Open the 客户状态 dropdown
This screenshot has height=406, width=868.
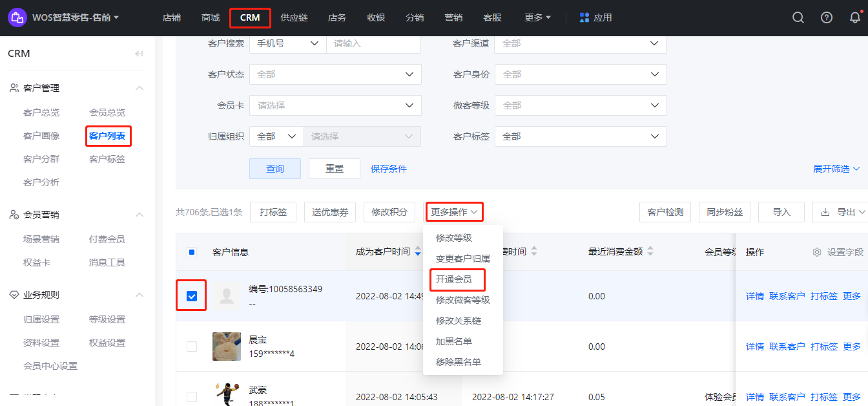335,74
